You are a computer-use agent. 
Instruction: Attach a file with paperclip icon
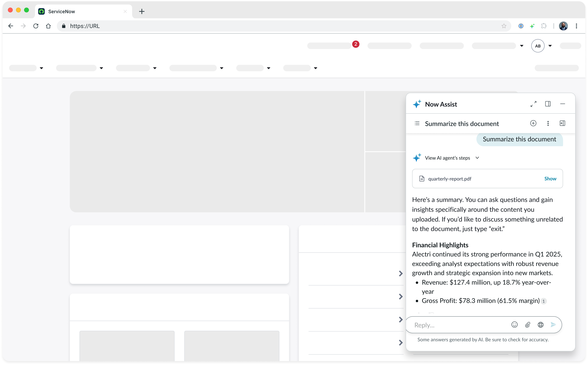tap(528, 325)
